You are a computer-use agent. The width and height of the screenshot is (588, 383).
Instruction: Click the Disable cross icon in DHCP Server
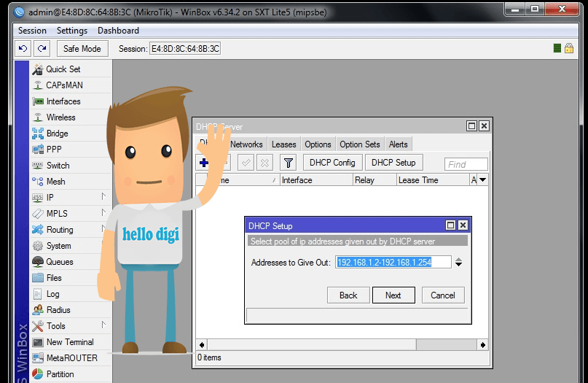point(264,163)
